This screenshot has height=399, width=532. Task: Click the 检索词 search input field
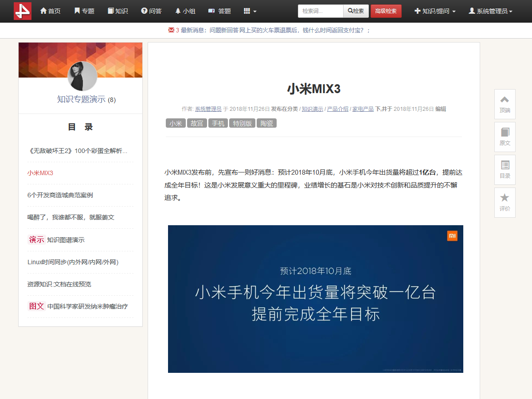click(x=321, y=11)
